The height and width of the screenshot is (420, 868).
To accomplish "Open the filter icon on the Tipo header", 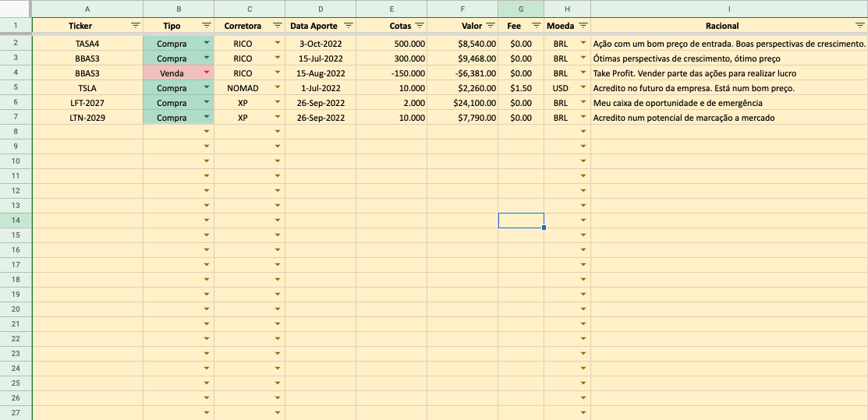I will [207, 26].
